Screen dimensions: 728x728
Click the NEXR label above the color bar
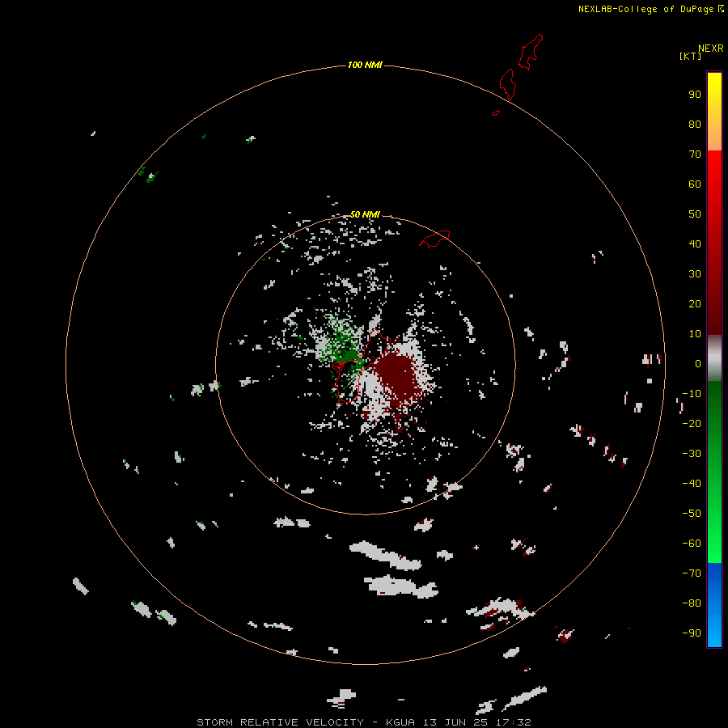tap(711, 49)
